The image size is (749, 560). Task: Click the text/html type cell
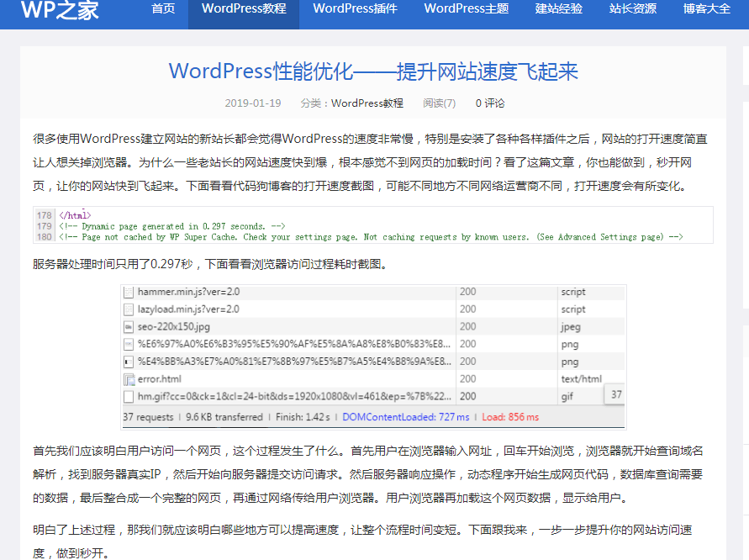click(x=582, y=379)
